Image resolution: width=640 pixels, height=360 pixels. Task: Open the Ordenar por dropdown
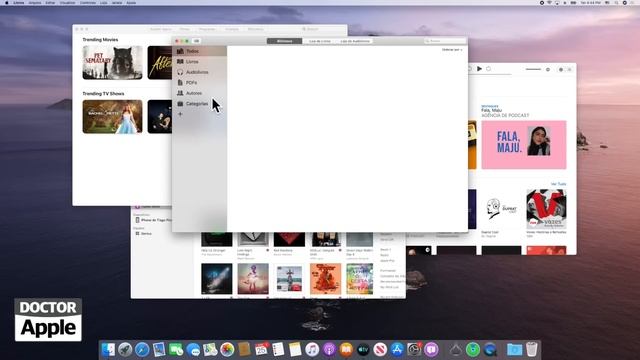pos(452,50)
